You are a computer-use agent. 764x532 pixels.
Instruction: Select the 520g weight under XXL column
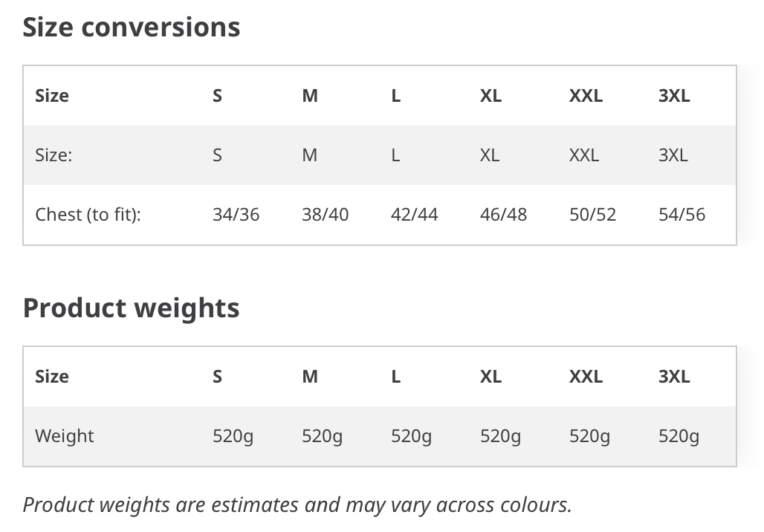[589, 436]
